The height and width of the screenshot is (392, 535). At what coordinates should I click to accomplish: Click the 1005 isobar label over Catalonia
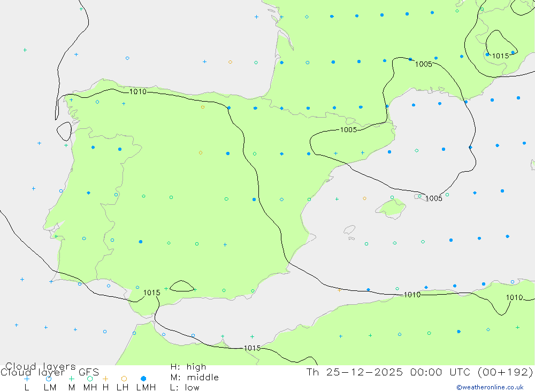click(348, 129)
